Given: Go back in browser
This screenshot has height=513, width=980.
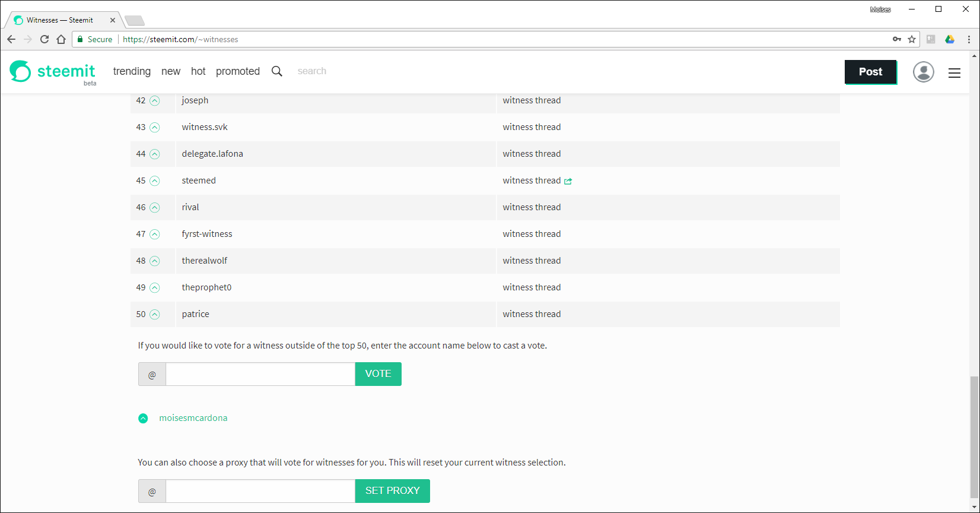Looking at the screenshot, I should 11,39.
